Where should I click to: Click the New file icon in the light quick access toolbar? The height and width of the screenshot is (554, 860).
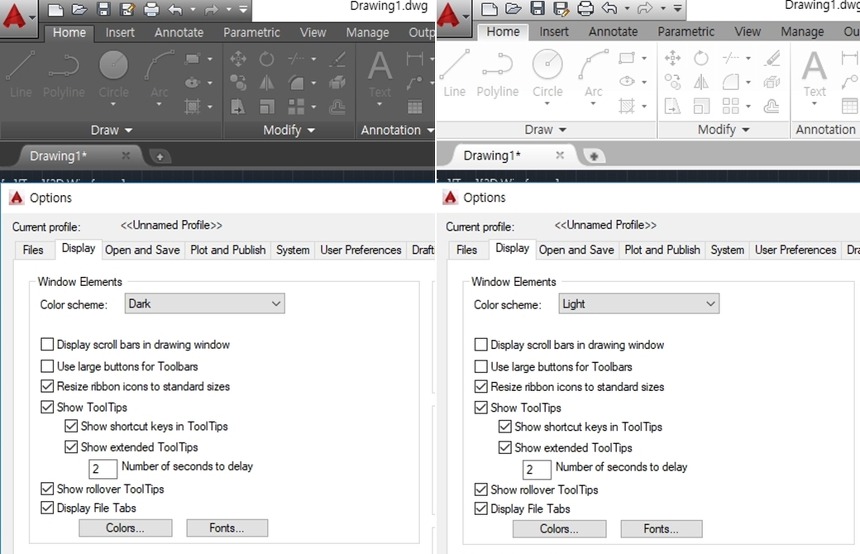click(489, 8)
